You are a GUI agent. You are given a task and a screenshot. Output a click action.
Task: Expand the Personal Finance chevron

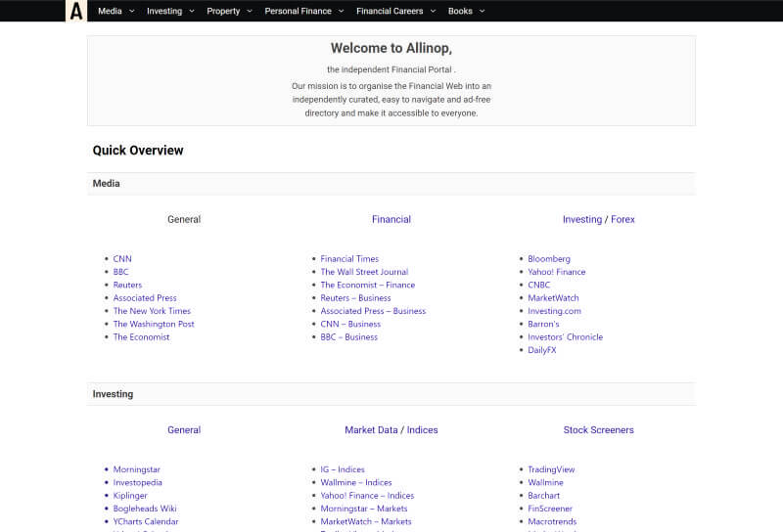[x=341, y=11]
